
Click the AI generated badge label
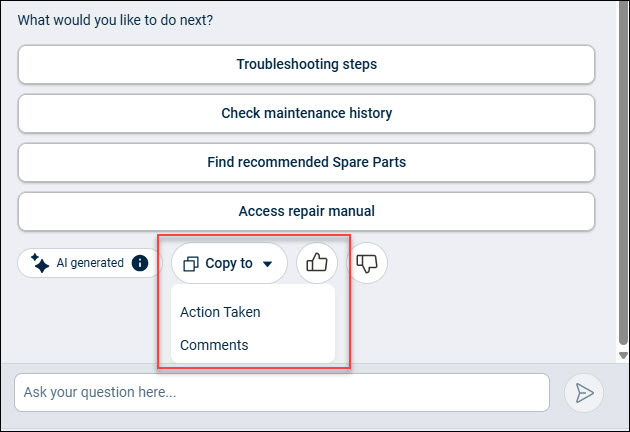(90, 263)
